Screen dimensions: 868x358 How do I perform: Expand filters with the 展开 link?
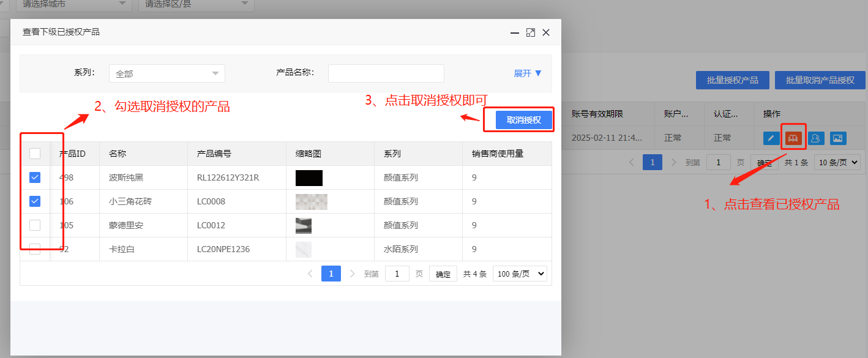coord(528,73)
